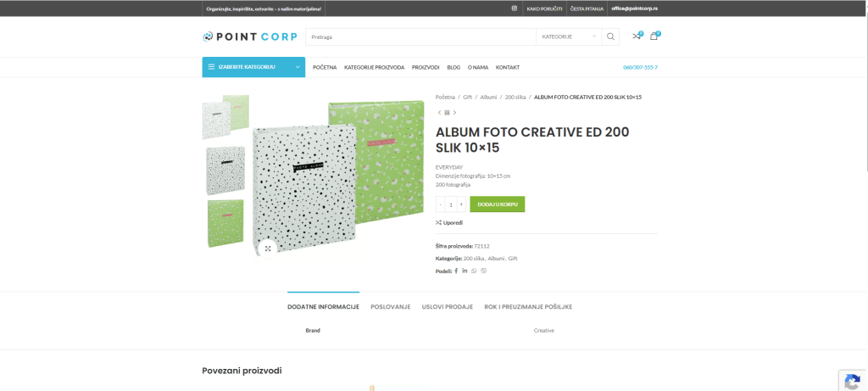Share product on LinkedIn
The width and height of the screenshot is (868, 391).
[465, 271]
